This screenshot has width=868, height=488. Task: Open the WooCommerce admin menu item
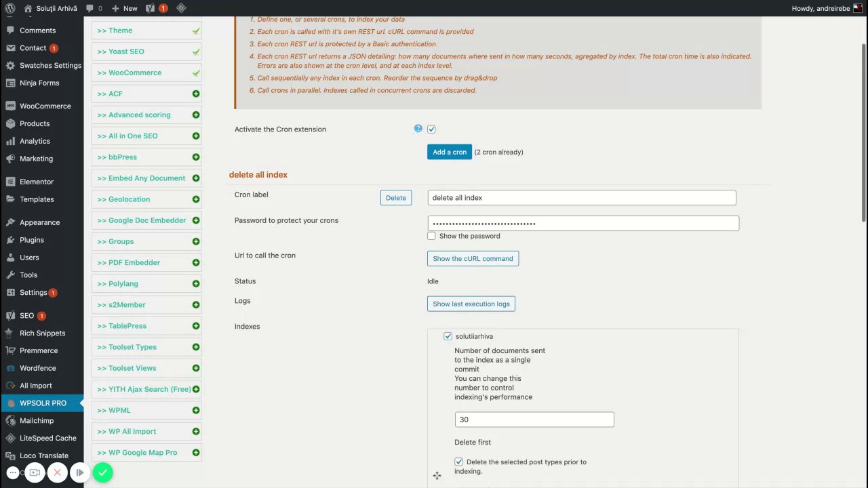45,106
